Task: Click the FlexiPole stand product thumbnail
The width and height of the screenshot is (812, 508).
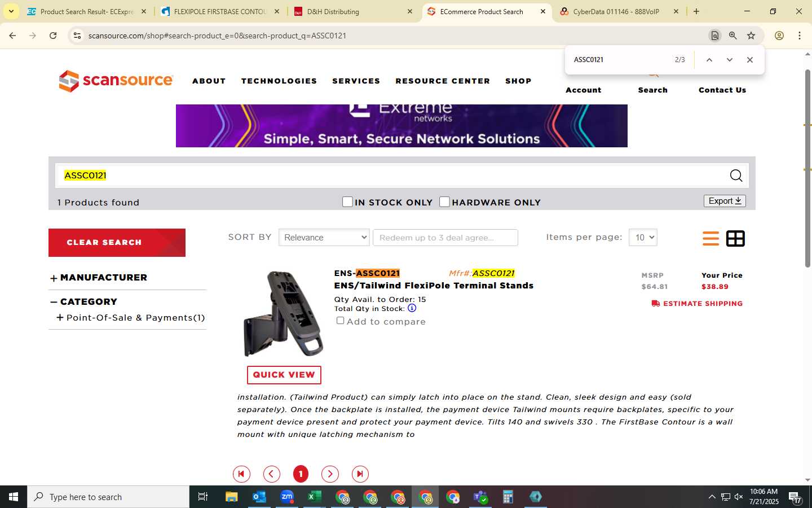Action: pos(284,314)
